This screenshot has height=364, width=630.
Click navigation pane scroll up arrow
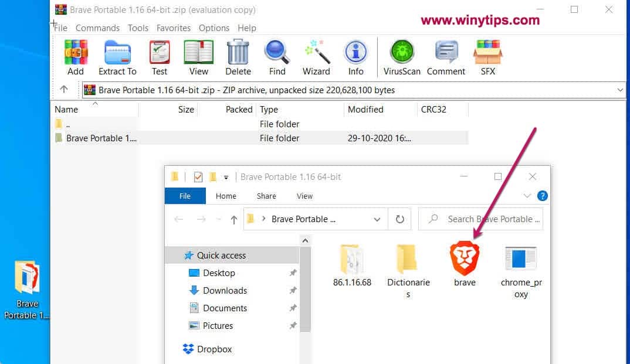(x=305, y=241)
